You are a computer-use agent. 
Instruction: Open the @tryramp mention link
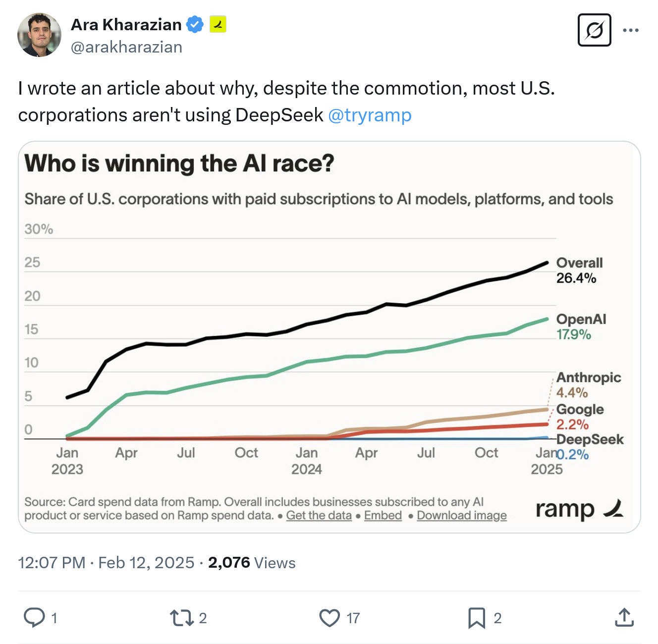pos(370,115)
